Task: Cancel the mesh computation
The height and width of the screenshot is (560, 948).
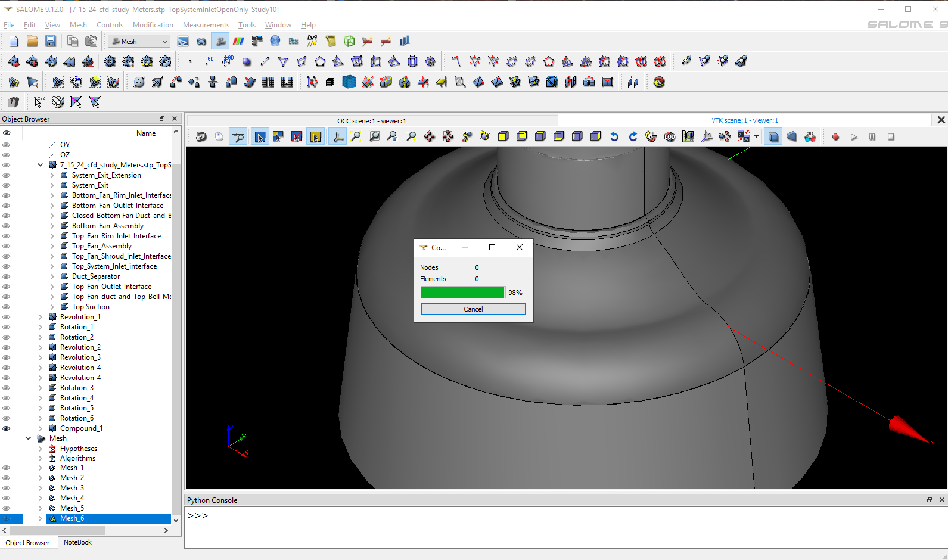Action: (473, 309)
